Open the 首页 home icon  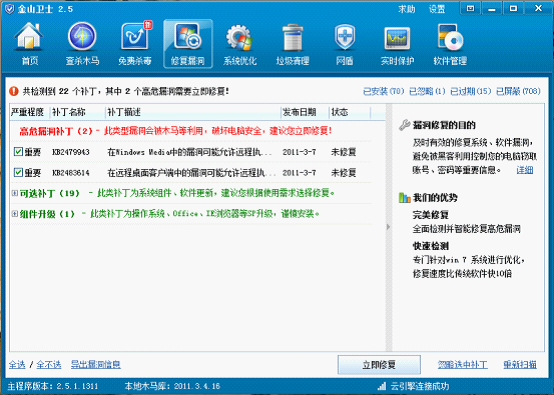tap(29, 44)
